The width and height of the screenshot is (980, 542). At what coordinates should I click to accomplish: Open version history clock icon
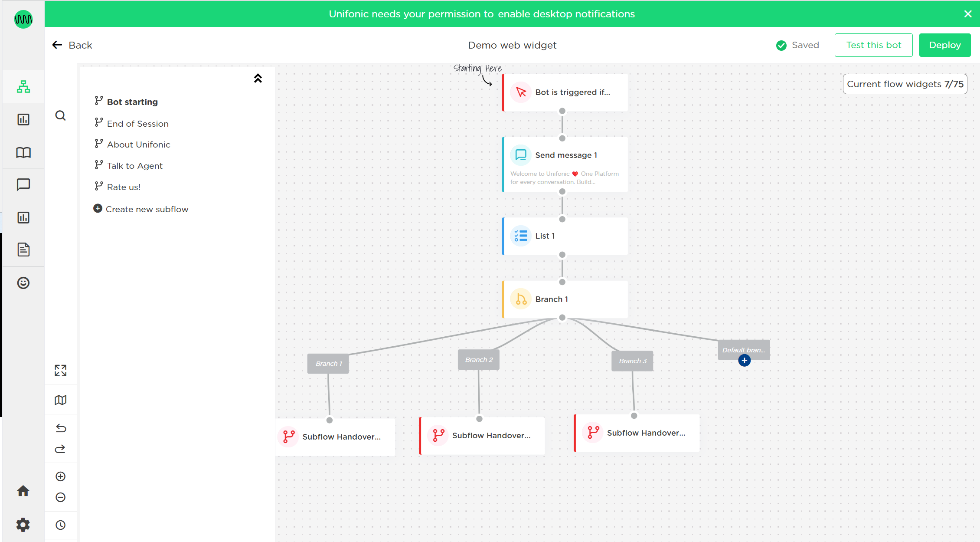click(x=61, y=525)
